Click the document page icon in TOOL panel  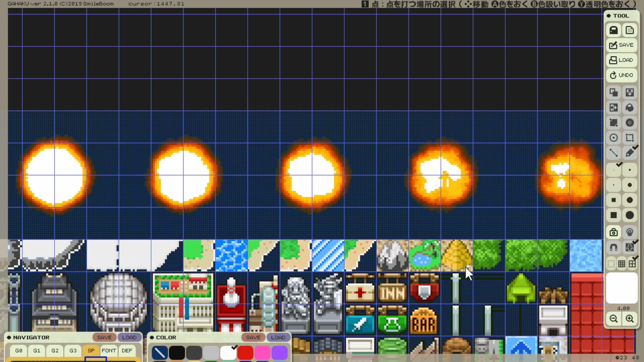(x=630, y=30)
